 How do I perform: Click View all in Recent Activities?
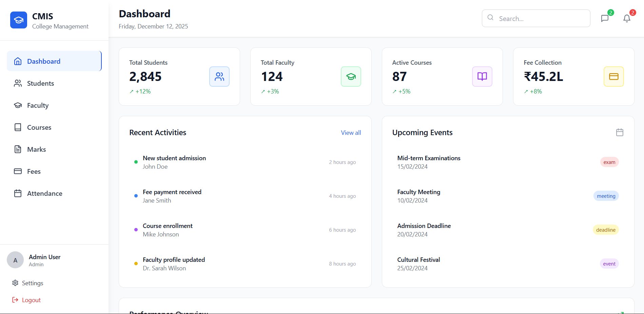pyautogui.click(x=351, y=133)
